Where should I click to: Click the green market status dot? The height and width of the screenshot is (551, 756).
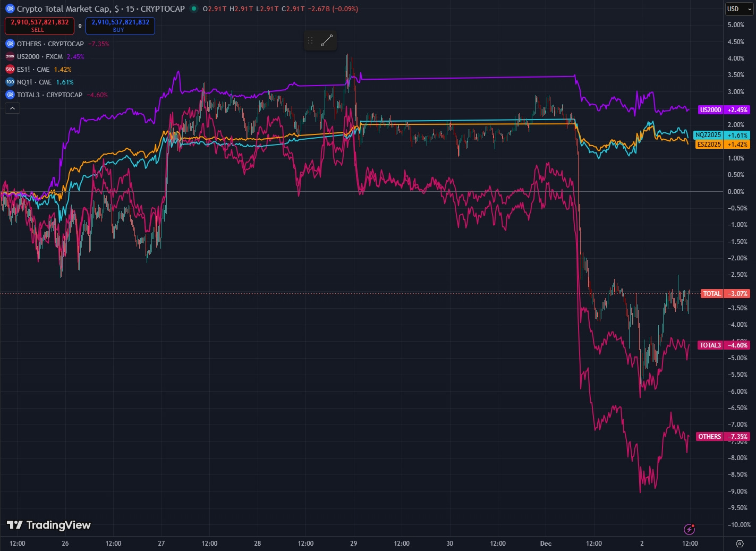click(194, 9)
